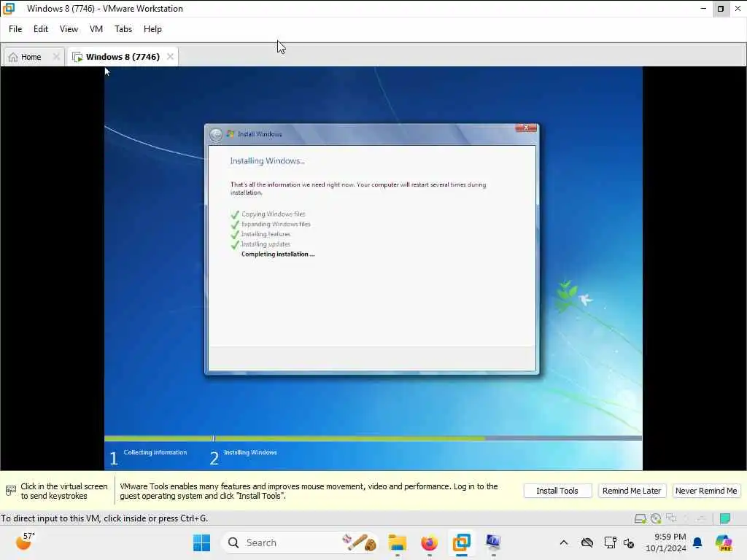Click the taskbar Search box
This screenshot has width=747, height=560.
click(300, 542)
